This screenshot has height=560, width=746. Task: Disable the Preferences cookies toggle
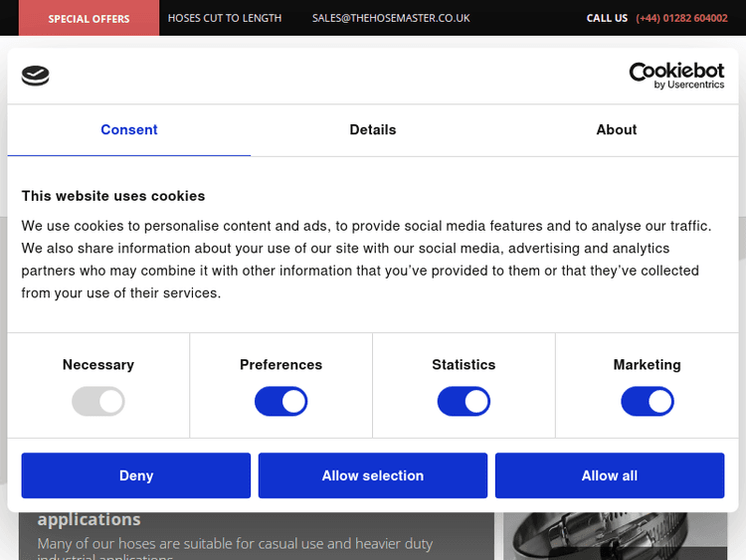tap(280, 402)
